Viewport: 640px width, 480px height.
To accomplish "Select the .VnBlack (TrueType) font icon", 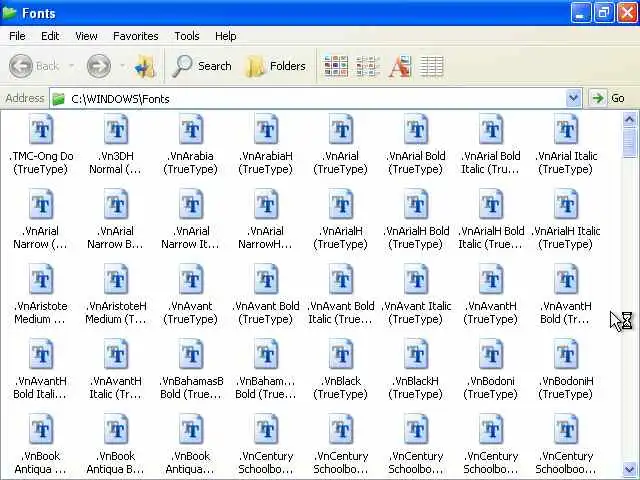I will (341, 354).
